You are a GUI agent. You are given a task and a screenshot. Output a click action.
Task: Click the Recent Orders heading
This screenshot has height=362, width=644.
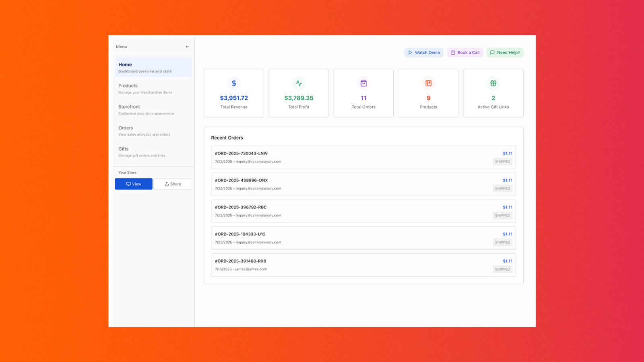(227, 138)
